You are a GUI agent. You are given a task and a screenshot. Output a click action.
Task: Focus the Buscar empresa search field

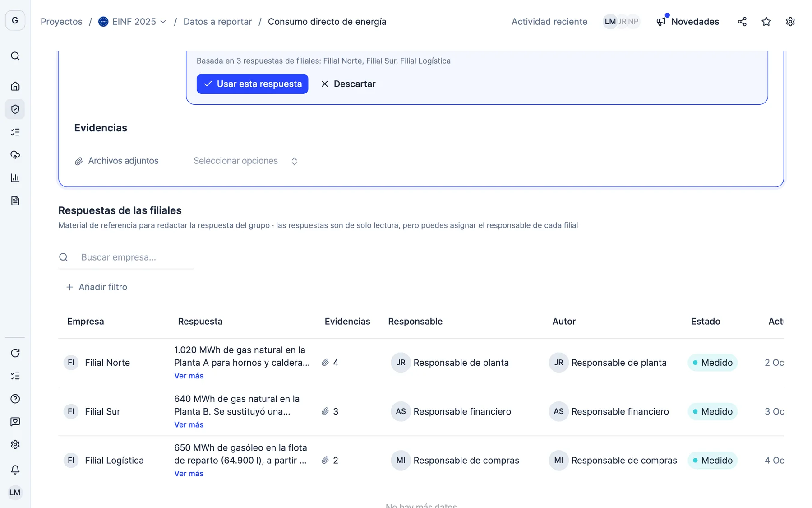coord(126,257)
